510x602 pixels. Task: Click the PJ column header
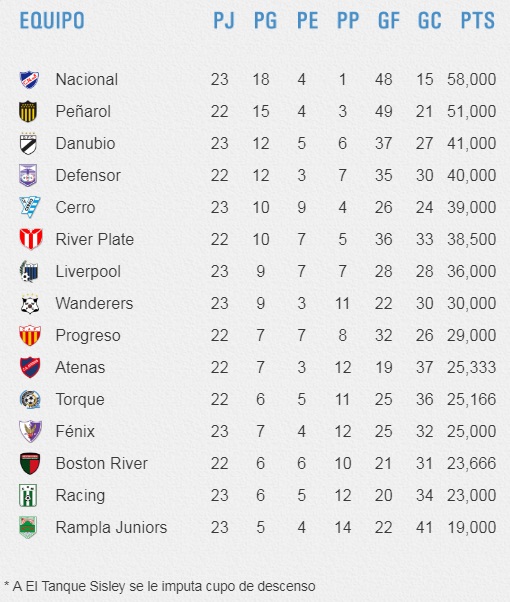[x=224, y=20]
